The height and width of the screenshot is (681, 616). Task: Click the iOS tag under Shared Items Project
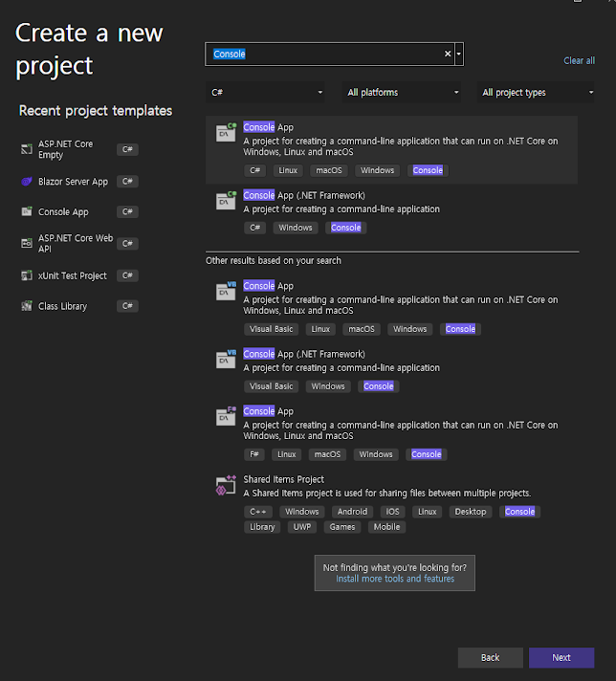pyautogui.click(x=393, y=512)
